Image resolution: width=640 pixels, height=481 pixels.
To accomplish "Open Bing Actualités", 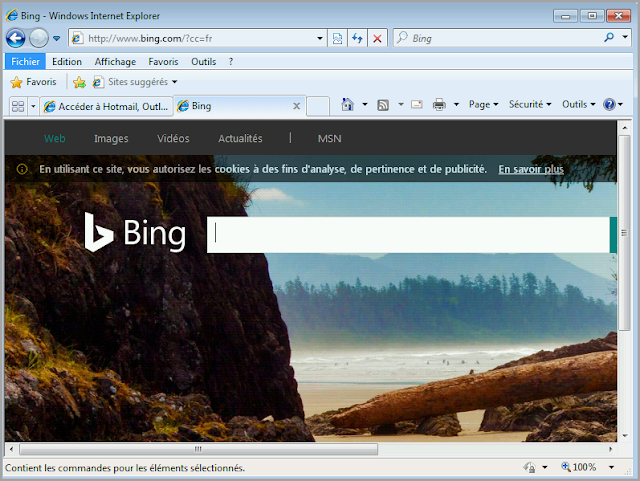I will 240,138.
